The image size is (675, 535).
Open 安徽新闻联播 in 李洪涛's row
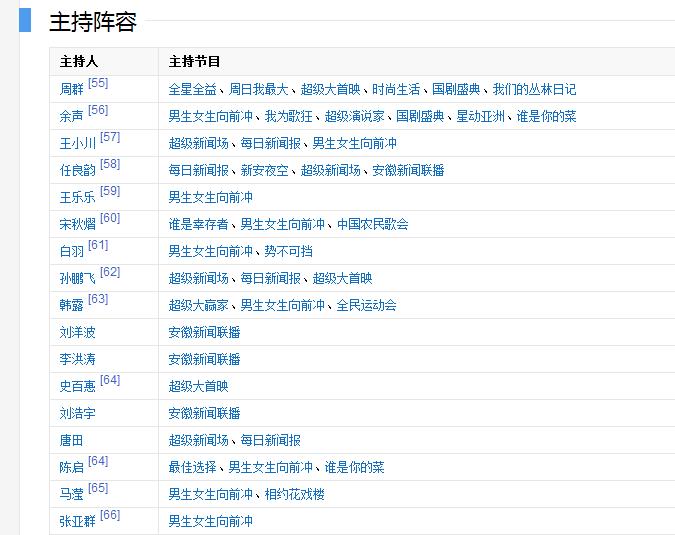(204, 359)
